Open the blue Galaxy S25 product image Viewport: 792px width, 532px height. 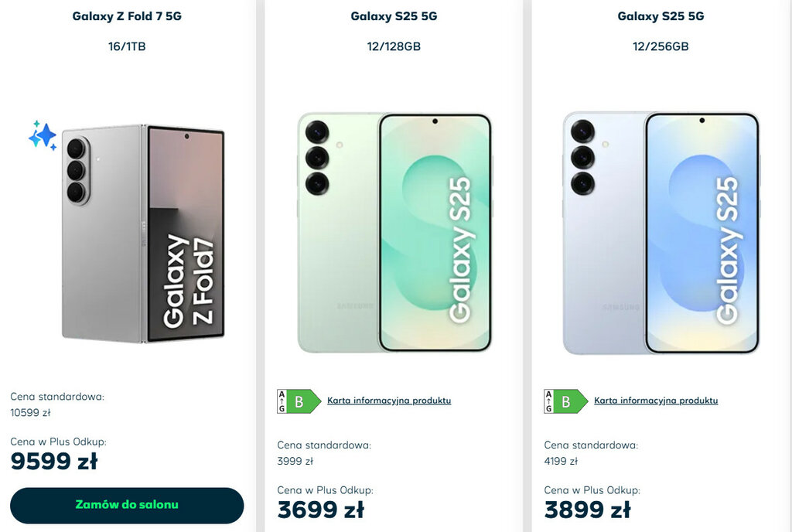(661, 232)
